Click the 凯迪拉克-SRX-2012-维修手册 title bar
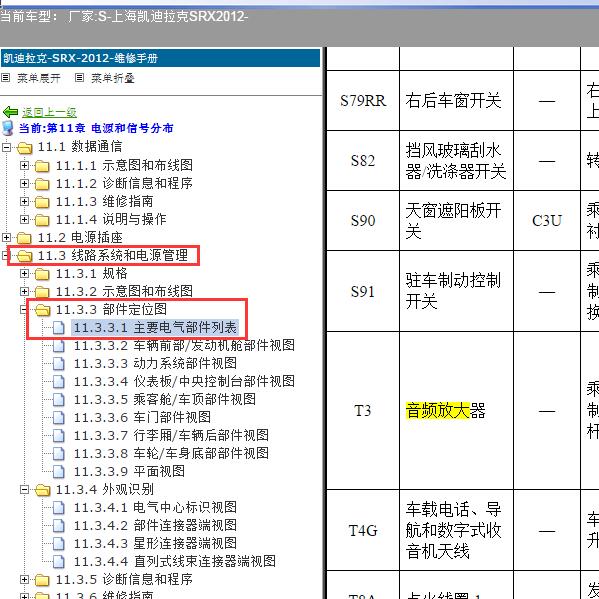Viewport: 599px width, 599px height. coord(160,58)
